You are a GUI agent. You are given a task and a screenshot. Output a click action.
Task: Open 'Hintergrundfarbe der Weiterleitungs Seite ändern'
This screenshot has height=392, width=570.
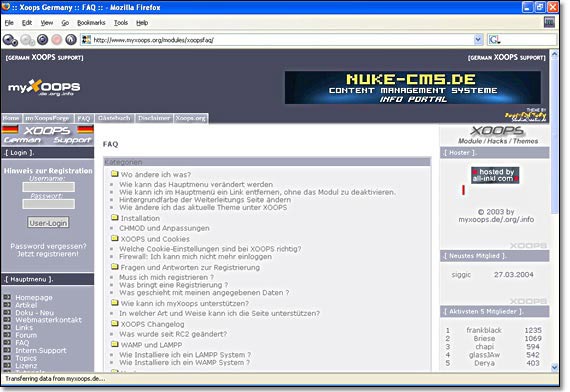205,200
